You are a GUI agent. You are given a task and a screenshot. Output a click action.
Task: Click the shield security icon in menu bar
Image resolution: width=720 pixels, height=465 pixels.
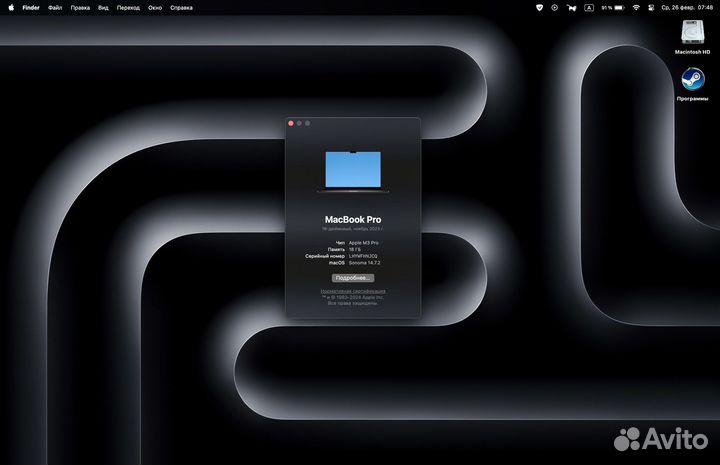pyautogui.click(x=540, y=6)
